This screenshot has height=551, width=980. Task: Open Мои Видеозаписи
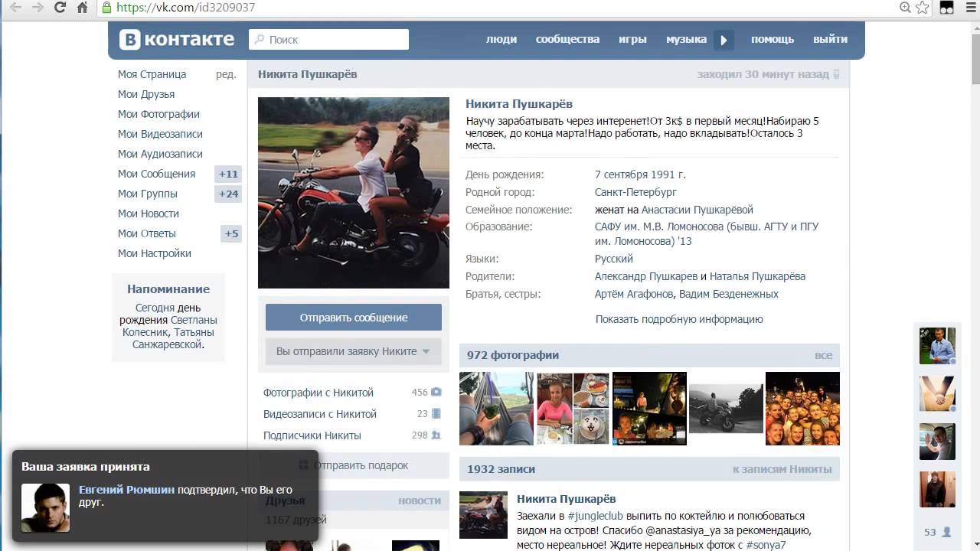160,134
